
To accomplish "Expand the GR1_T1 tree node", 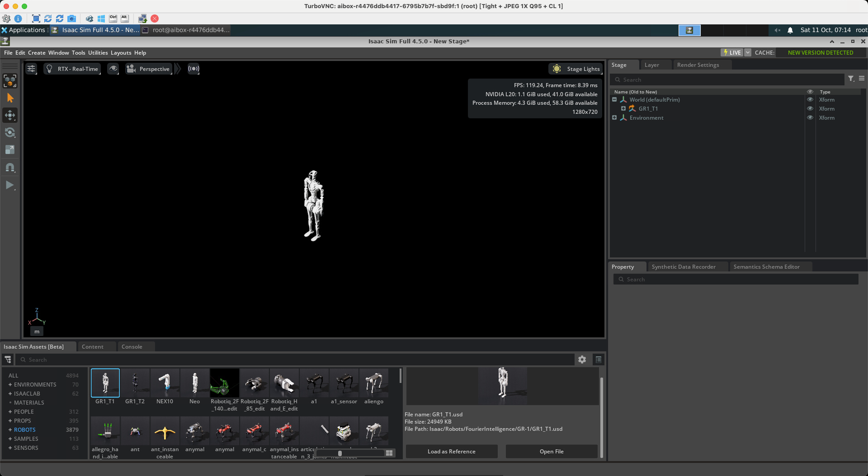I will [x=623, y=109].
